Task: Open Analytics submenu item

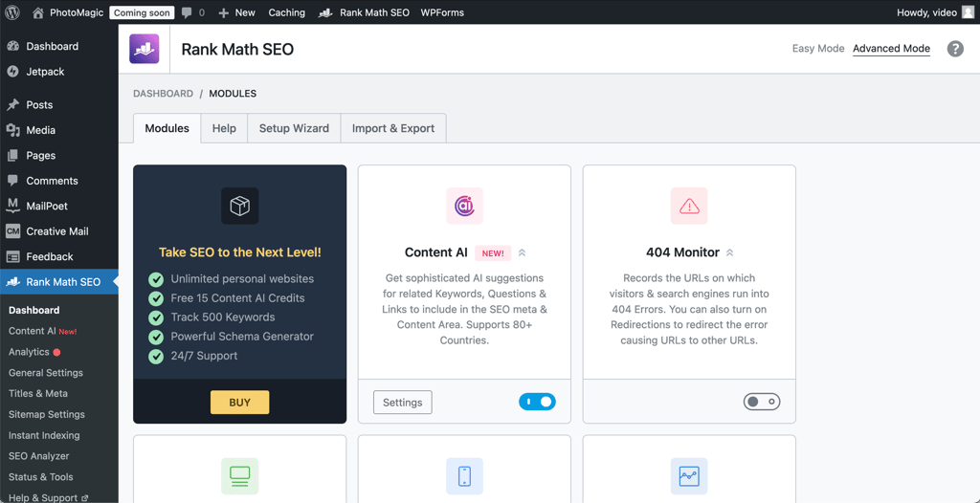Action: pyautogui.click(x=29, y=352)
